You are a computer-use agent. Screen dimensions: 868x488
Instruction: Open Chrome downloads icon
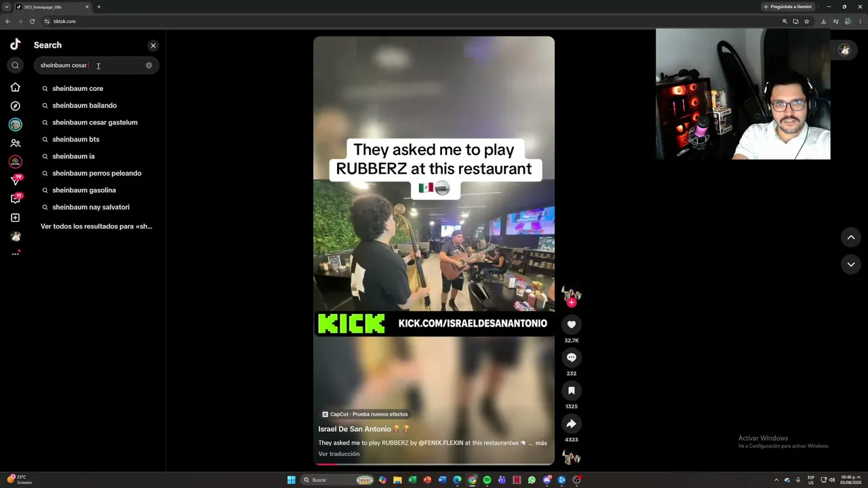point(823,22)
